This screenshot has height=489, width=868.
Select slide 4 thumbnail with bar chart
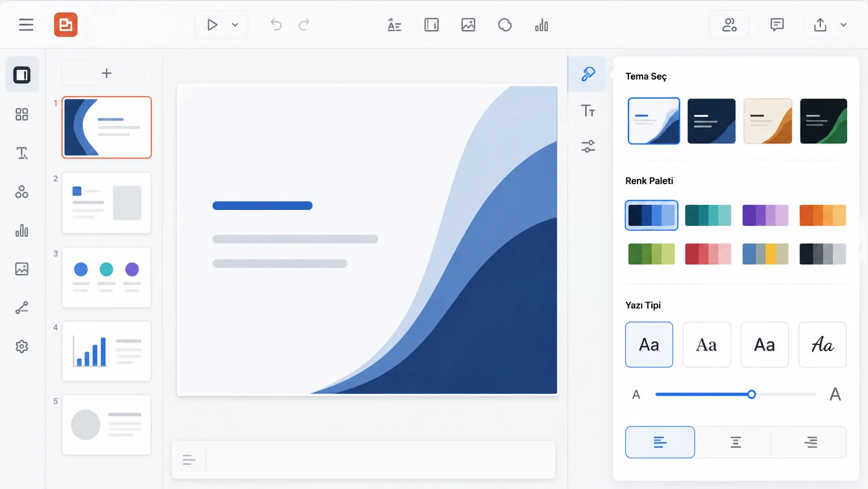pos(106,351)
